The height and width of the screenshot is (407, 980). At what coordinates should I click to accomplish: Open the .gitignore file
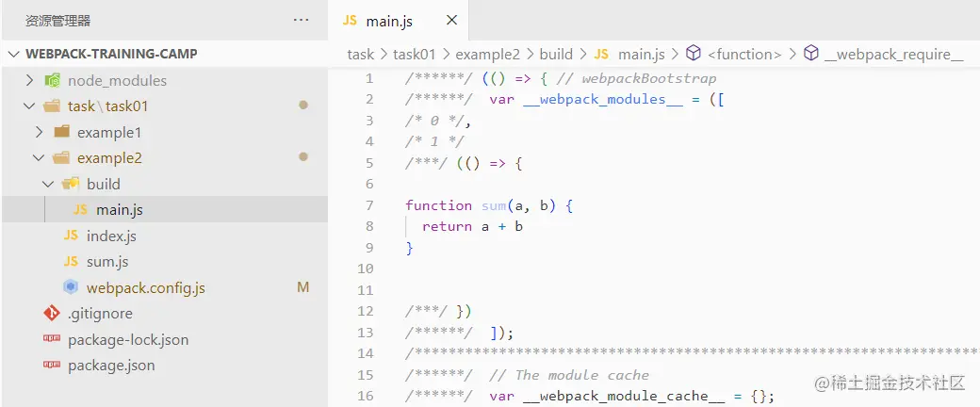pyautogui.click(x=100, y=313)
